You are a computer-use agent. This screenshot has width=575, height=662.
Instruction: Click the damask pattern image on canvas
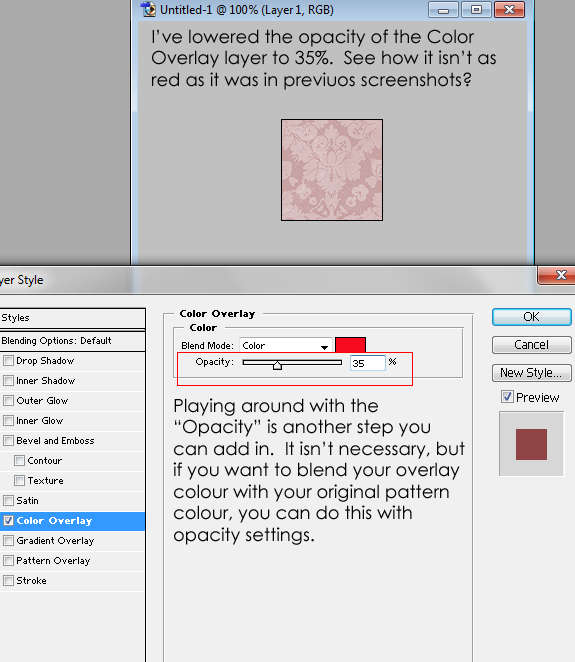332,170
